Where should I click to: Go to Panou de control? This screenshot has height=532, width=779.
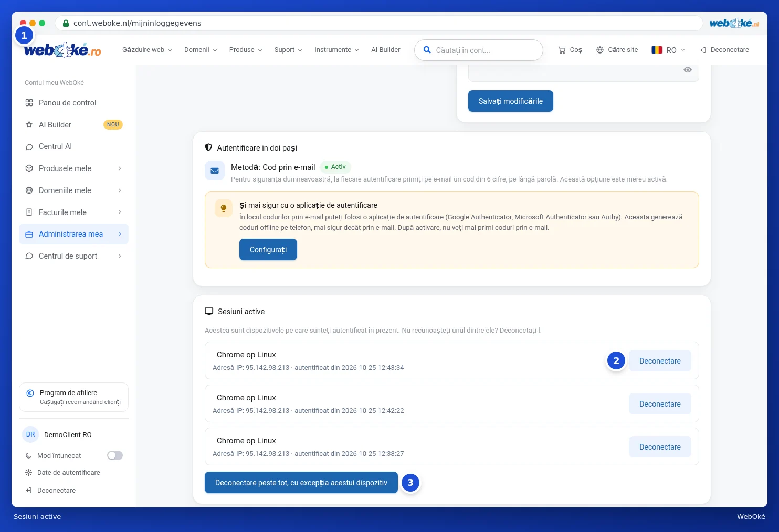click(x=73, y=103)
